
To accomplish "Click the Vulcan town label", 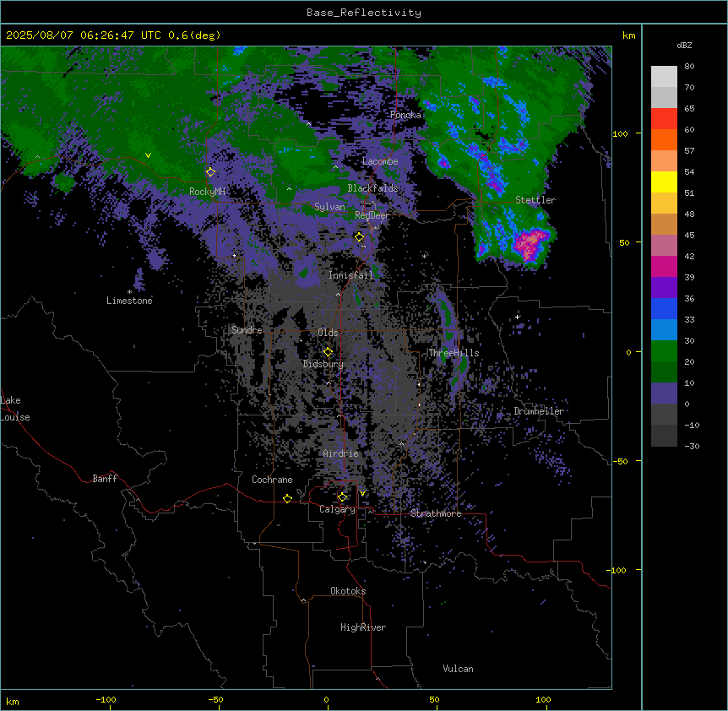I will (x=458, y=669).
